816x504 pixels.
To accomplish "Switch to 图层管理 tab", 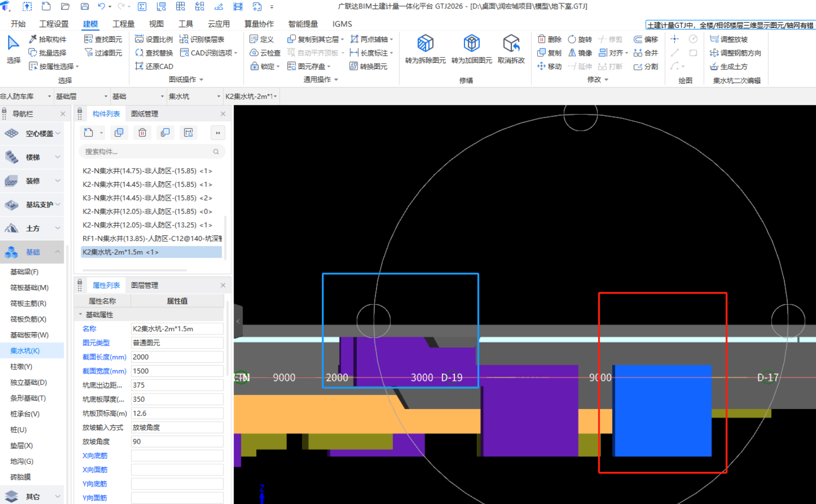I will (144, 285).
